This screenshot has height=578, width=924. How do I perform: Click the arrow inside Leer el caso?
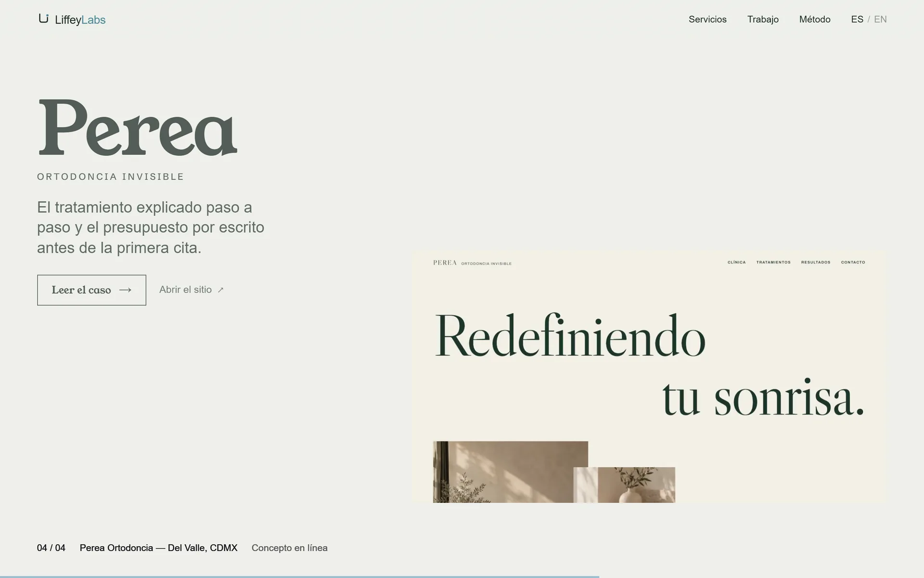[x=125, y=290]
